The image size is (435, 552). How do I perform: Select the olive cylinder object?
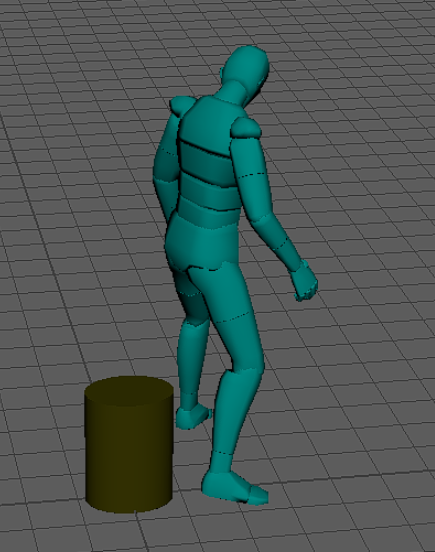[129, 444]
